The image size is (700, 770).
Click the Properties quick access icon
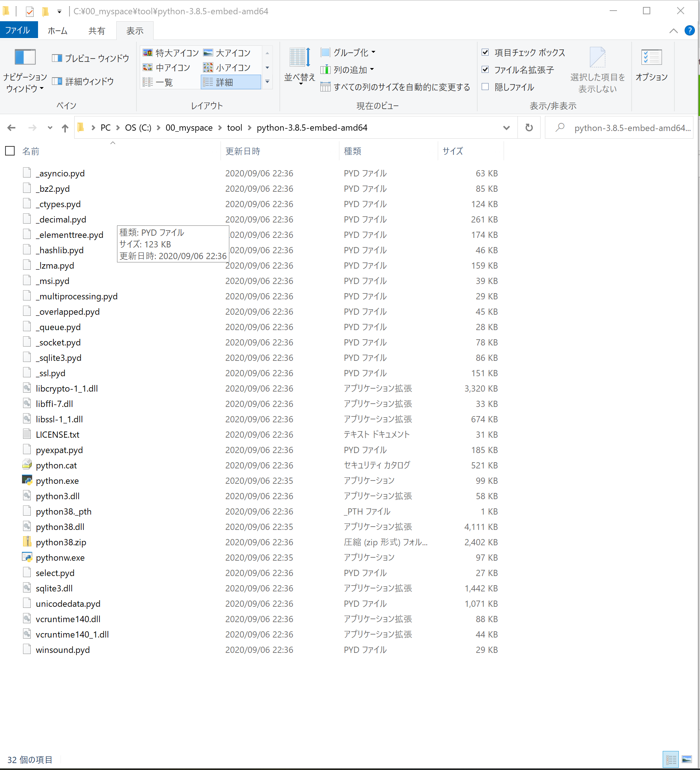click(29, 11)
